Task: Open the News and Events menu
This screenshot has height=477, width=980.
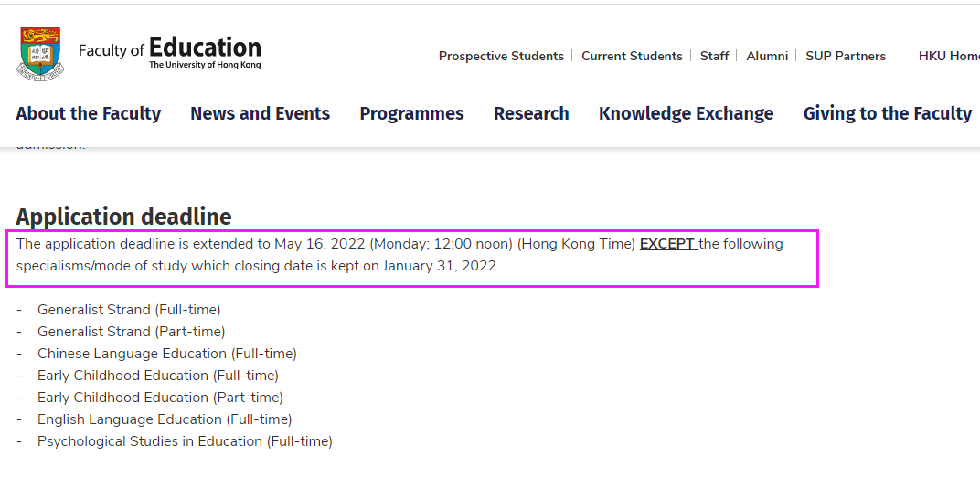Action: (260, 113)
